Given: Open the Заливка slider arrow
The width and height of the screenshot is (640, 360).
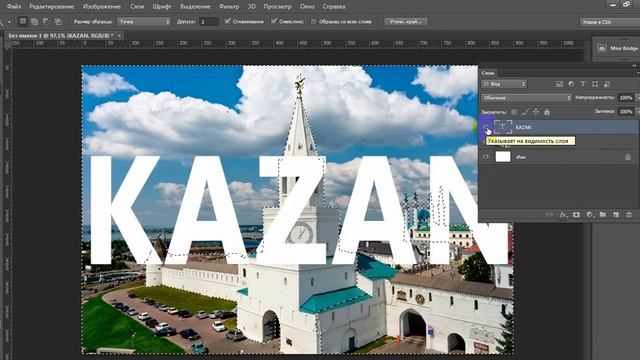Looking at the screenshot, I should tap(637, 111).
